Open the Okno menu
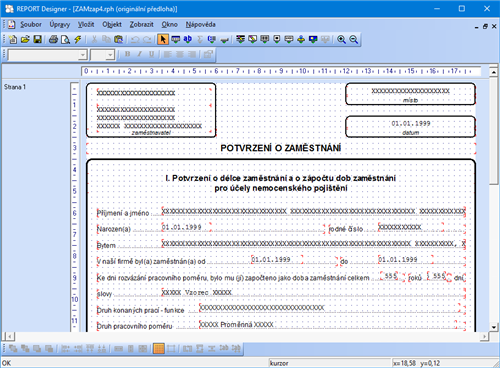 (x=170, y=24)
